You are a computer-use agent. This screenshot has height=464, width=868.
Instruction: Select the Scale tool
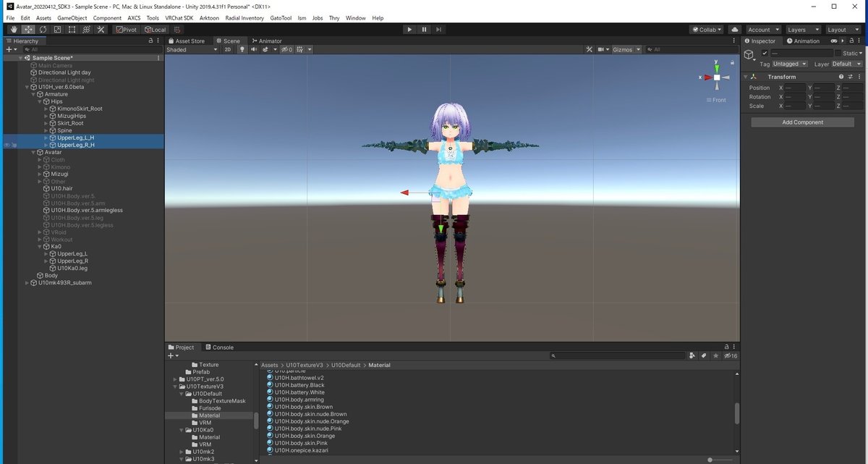57,30
